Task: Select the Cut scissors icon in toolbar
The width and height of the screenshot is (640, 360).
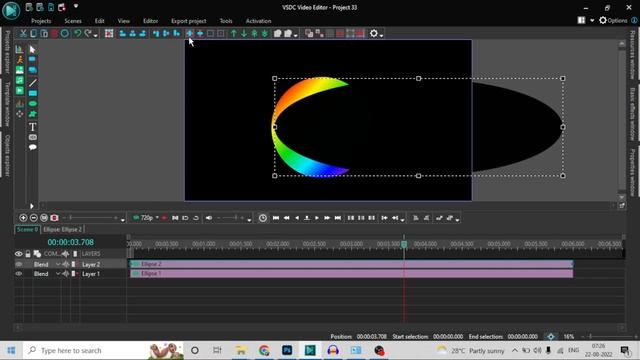Action: 23,33
